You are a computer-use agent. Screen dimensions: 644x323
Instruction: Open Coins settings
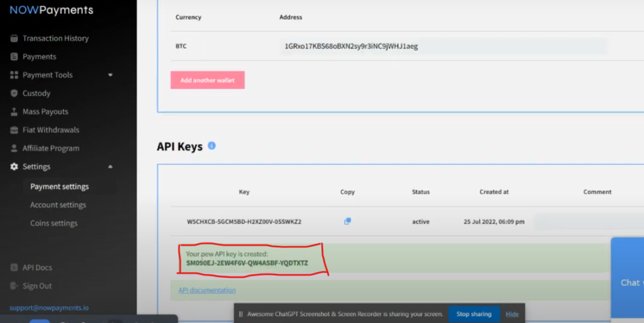pyautogui.click(x=54, y=223)
